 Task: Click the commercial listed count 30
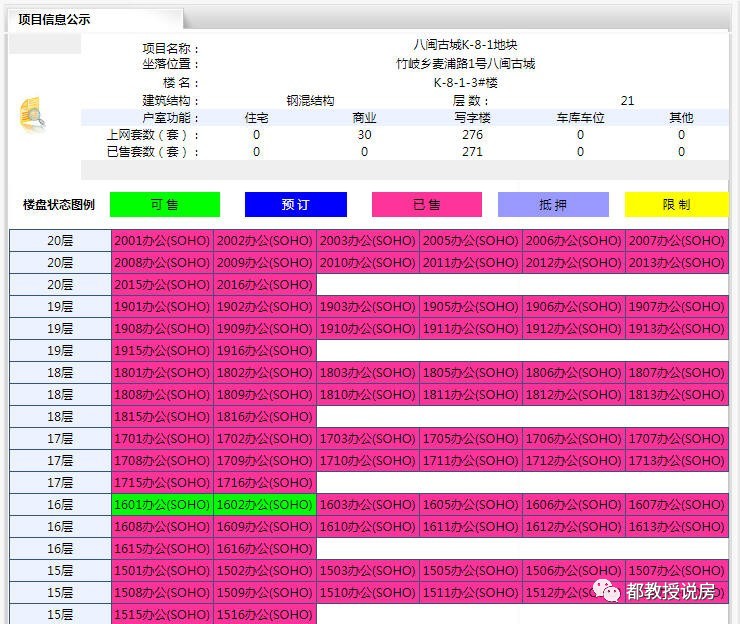[364, 135]
